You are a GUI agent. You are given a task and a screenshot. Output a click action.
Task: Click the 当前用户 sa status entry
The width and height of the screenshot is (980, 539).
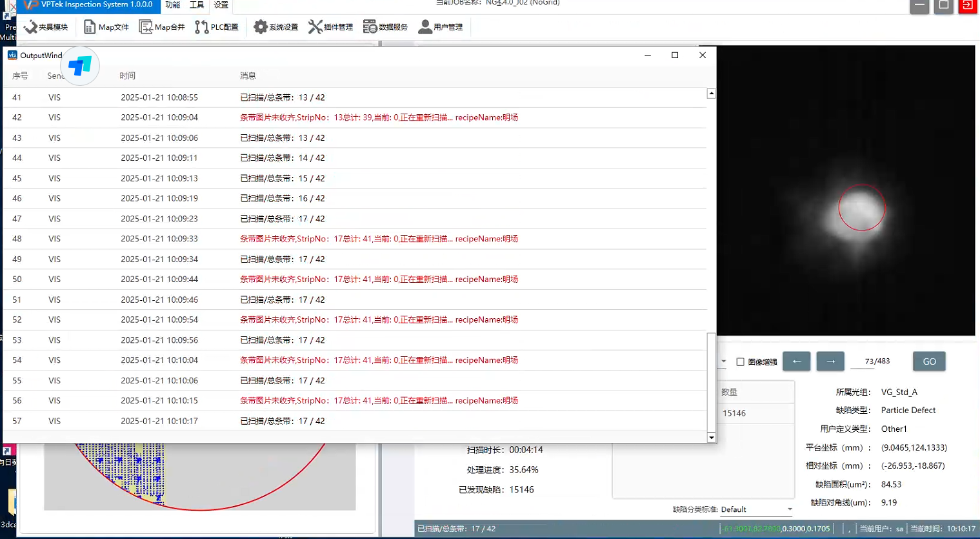pyautogui.click(x=881, y=529)
